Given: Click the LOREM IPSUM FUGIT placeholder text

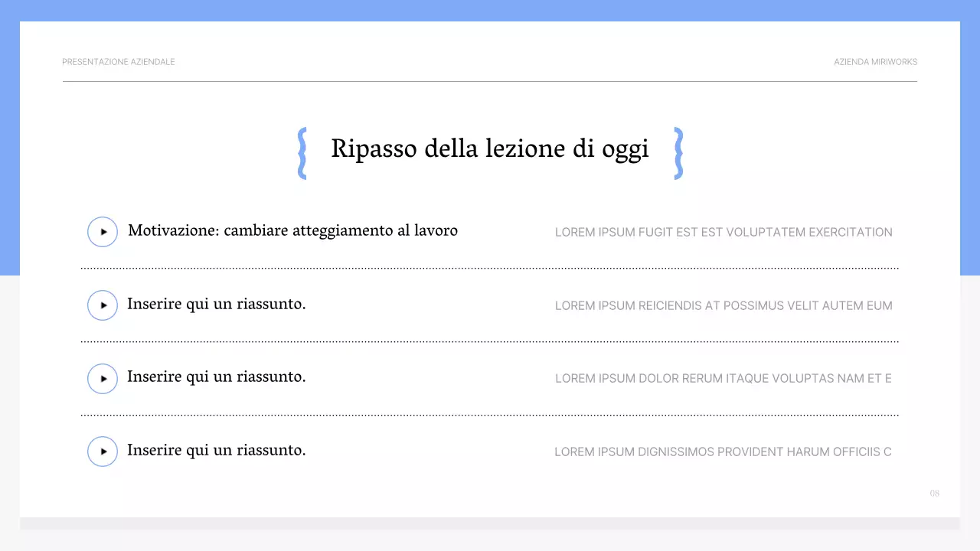Looking at the screenshot, I should tap(724, 232).
